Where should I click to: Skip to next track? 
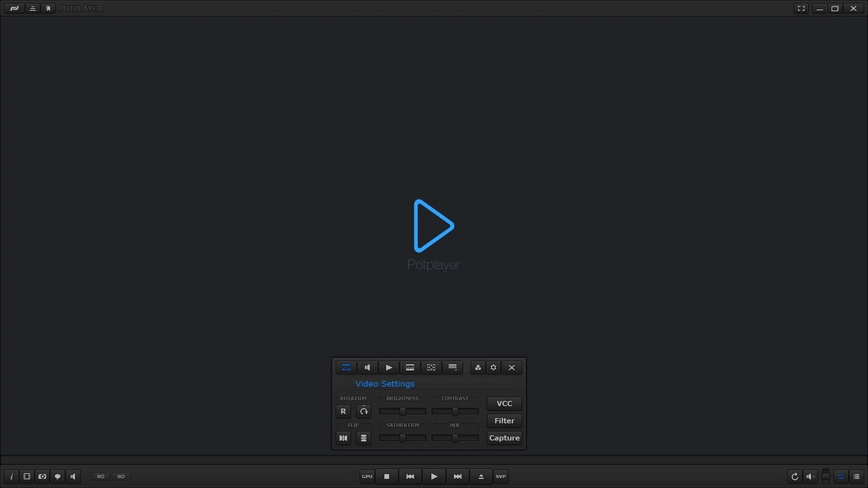(x=458, y=476)
